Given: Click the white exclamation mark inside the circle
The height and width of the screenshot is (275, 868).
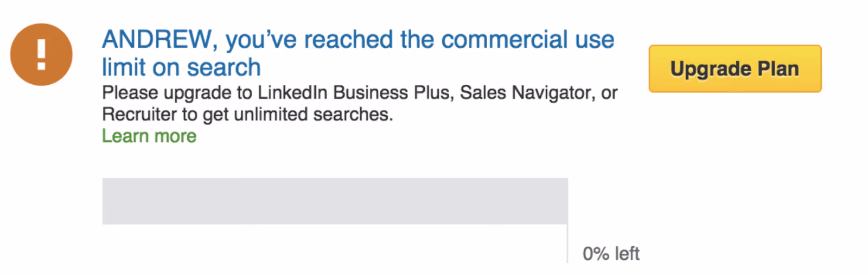Looking at the screenshot, I should [41, 54].
